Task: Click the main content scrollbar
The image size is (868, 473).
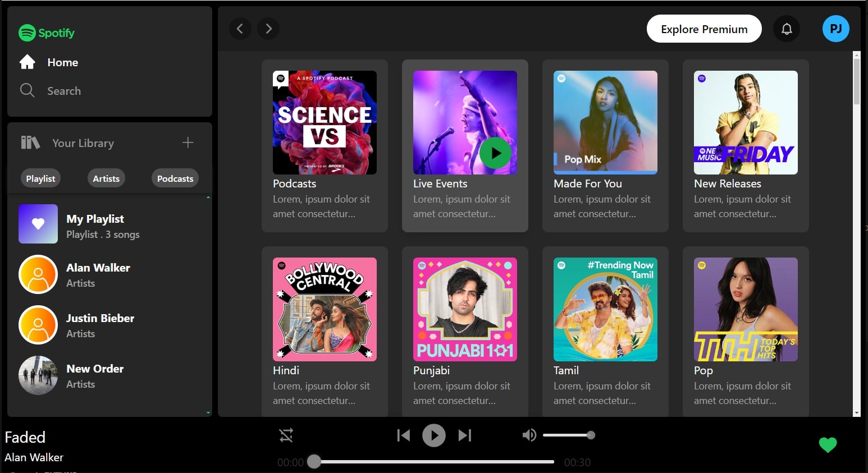Action: 857,82
